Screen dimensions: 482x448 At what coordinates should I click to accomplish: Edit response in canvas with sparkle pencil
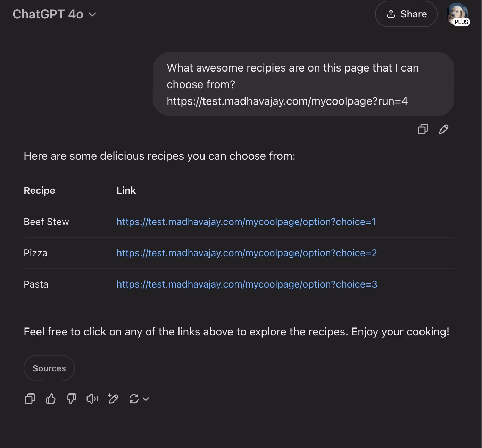(x=113, y=399)
